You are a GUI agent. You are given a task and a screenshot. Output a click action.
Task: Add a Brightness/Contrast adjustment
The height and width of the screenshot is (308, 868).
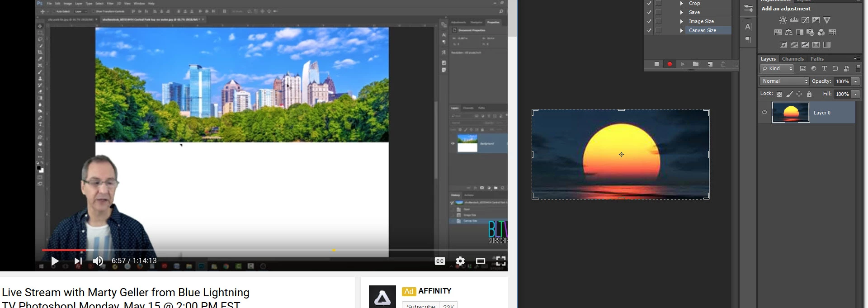pyautogui.click(x=783, y=20)
